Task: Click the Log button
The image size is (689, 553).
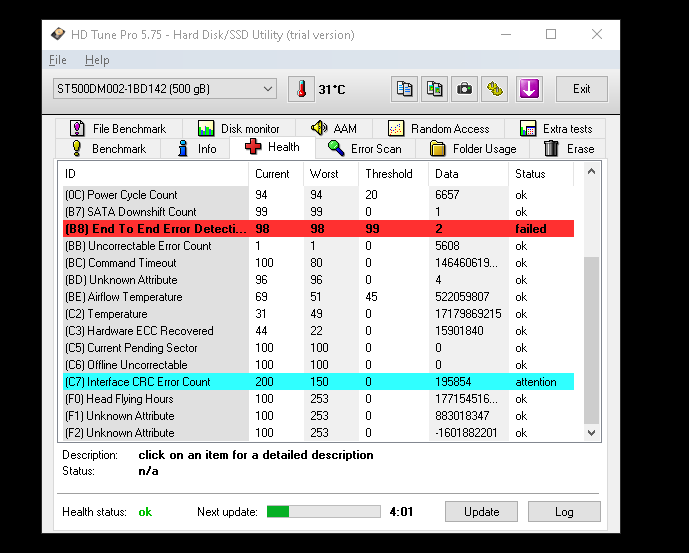Action: click(564, 512)
